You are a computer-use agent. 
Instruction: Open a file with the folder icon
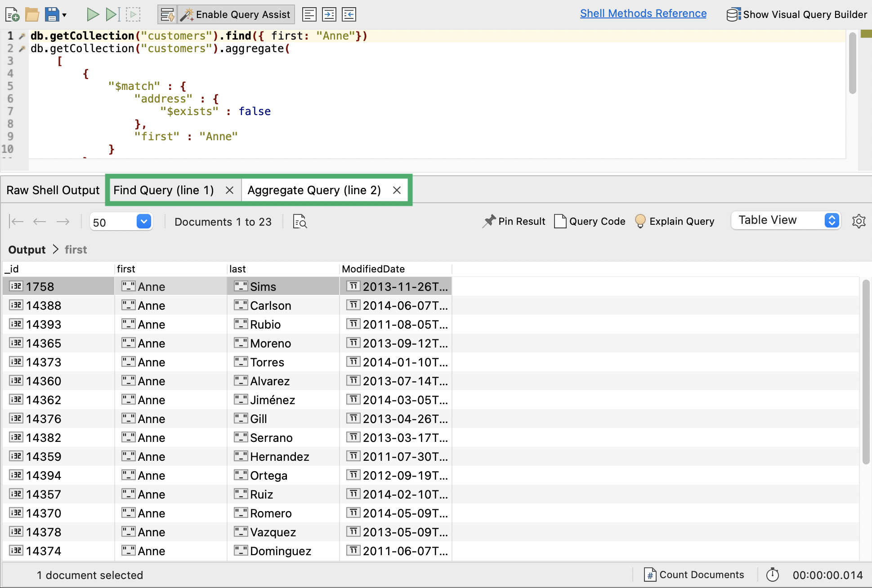(x=32, y=15)
